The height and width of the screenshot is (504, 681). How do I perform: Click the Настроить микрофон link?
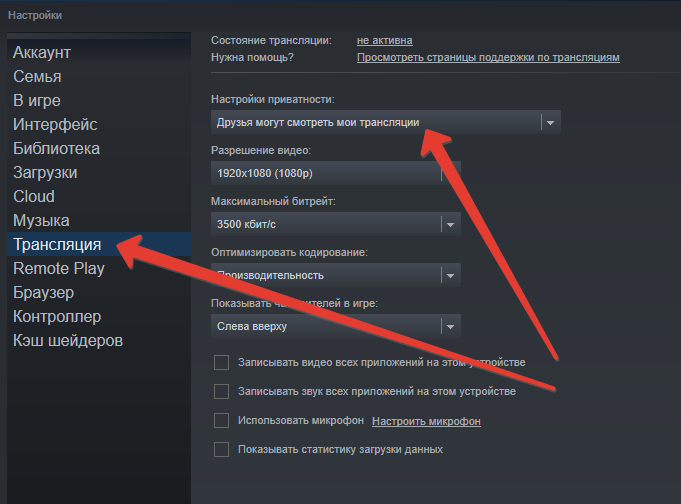pyautogui.click(x=426, y=421)
